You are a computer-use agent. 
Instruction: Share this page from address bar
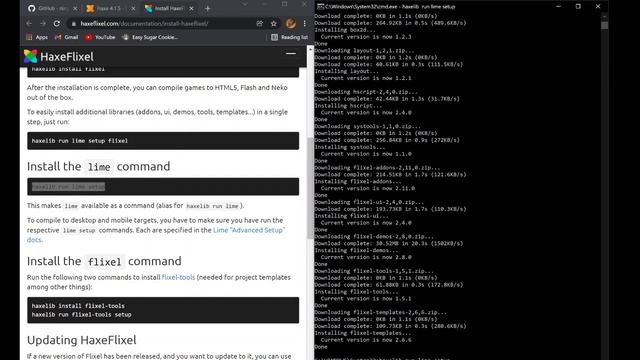coord(260,24)
